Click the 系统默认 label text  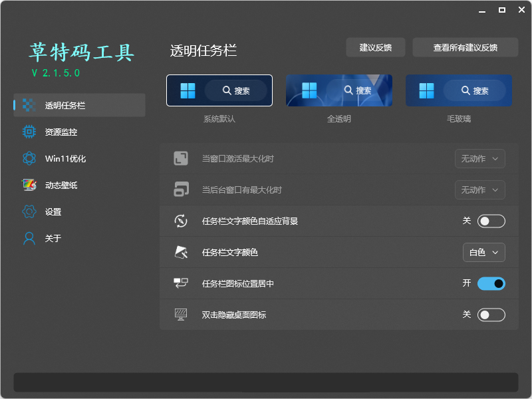pos(219,119)
